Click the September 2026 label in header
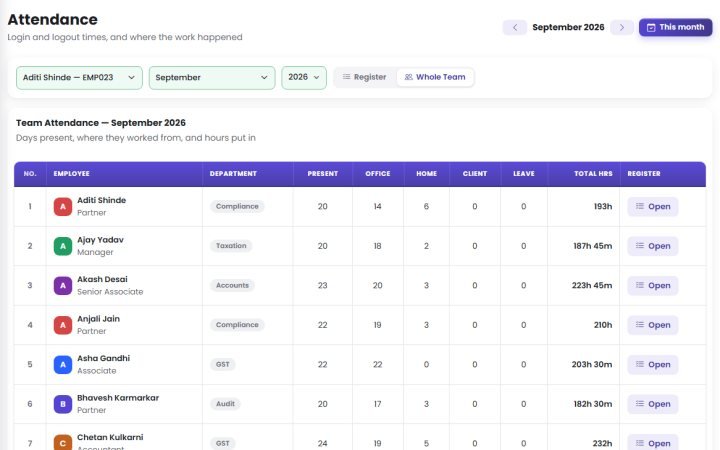Screen dimensions: 720x450 [568, 28]
